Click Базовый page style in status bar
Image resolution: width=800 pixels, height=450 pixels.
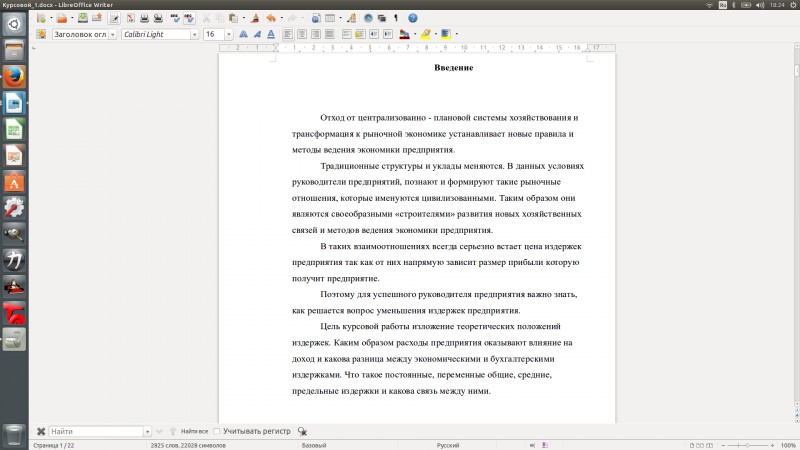314,445
